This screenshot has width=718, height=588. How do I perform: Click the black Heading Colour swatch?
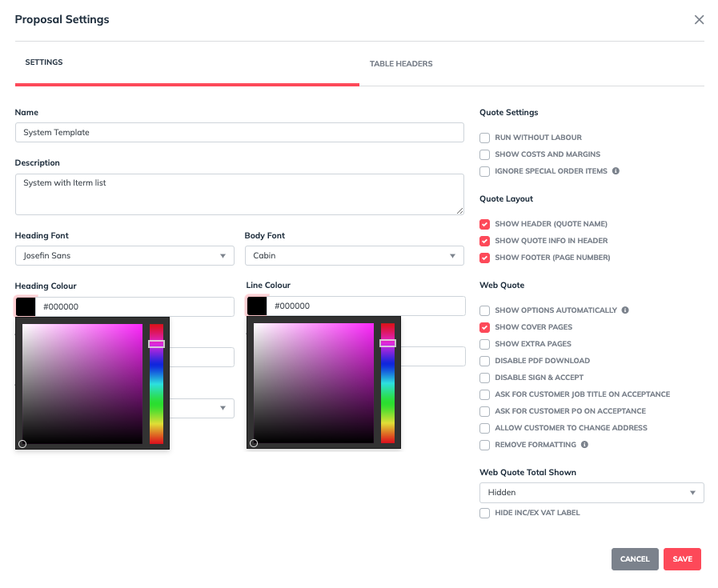point(26,306)
